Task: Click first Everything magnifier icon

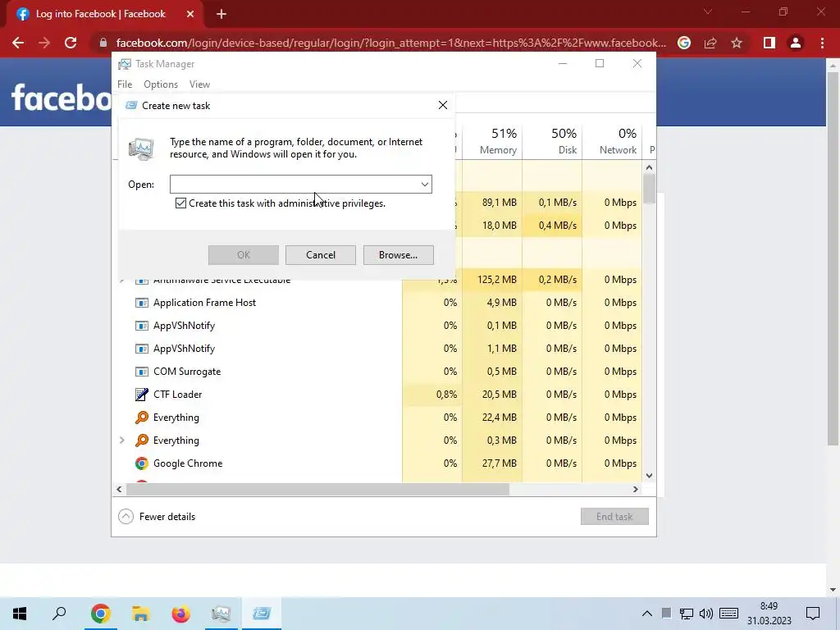Action: coord(141,418)
